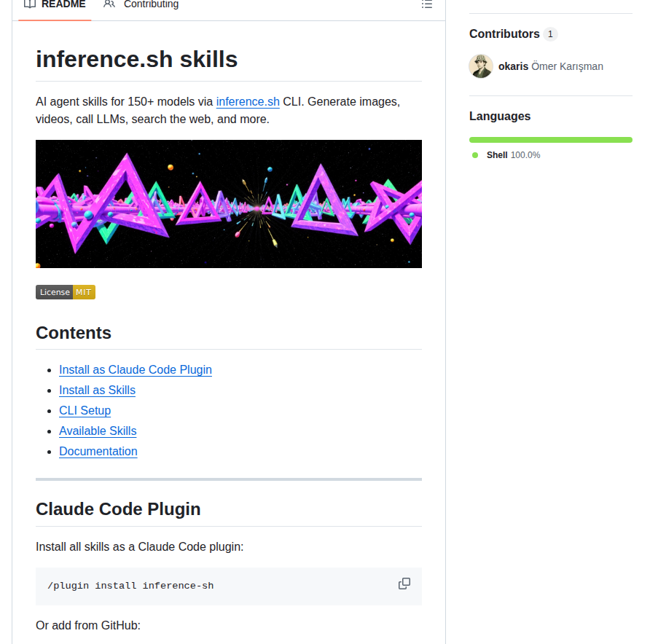Click the /plugin install inference-sh code text
The height and width of the screenshot is (644, 650).
click(130, 586)
